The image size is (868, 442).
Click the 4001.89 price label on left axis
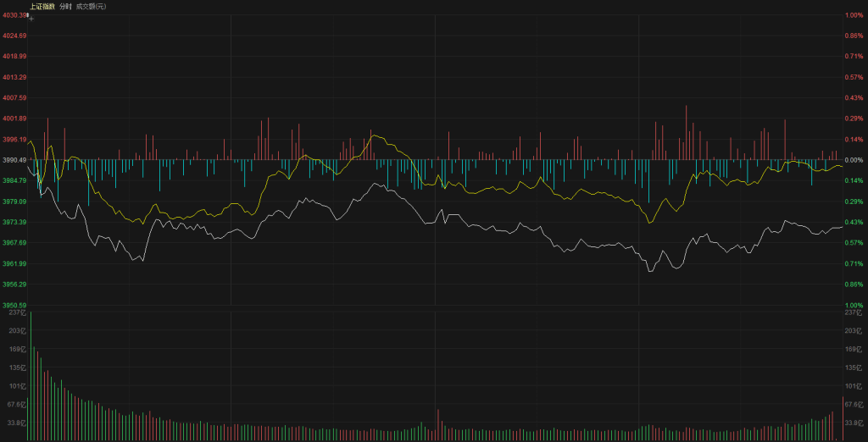tap(14, 119)
